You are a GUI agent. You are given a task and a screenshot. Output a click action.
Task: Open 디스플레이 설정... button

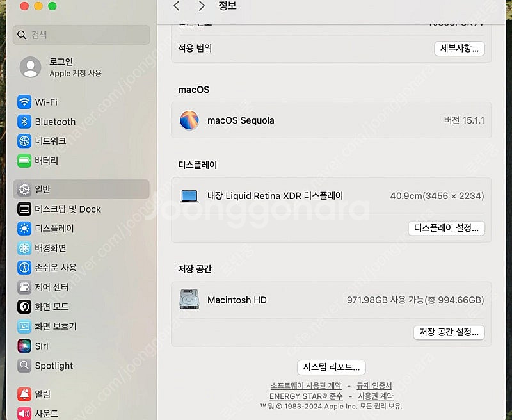[446, 228]
